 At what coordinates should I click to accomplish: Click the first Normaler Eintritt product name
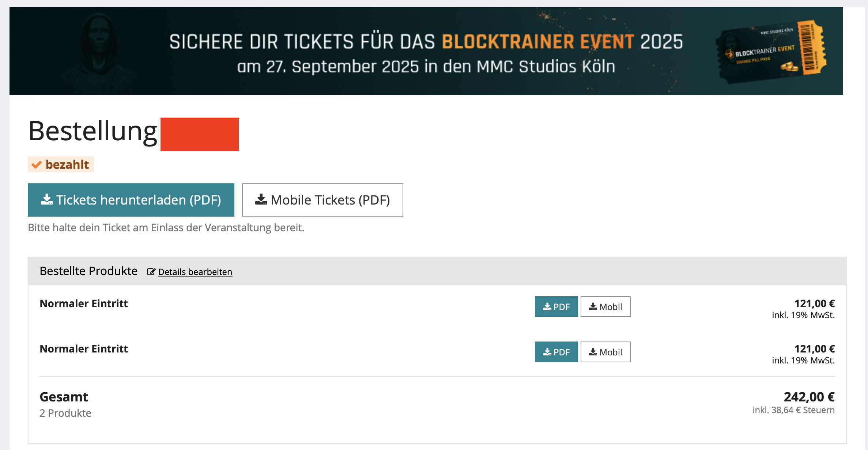click(x=84, y=304)
